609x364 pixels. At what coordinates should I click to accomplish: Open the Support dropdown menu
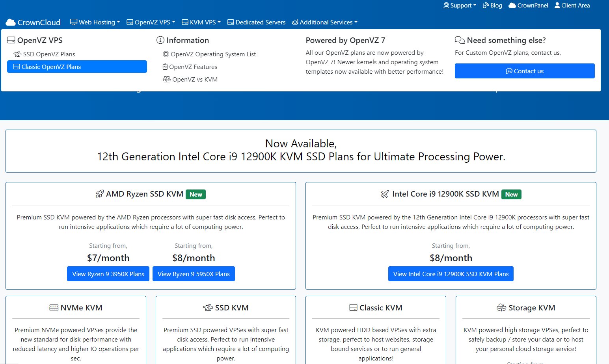(460, 6)
